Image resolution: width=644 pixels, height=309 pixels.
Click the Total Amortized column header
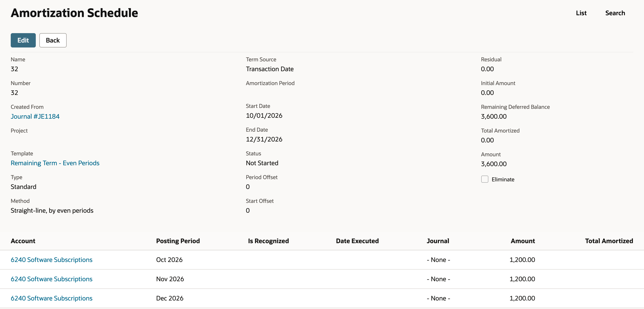click(x=609, y=241)
